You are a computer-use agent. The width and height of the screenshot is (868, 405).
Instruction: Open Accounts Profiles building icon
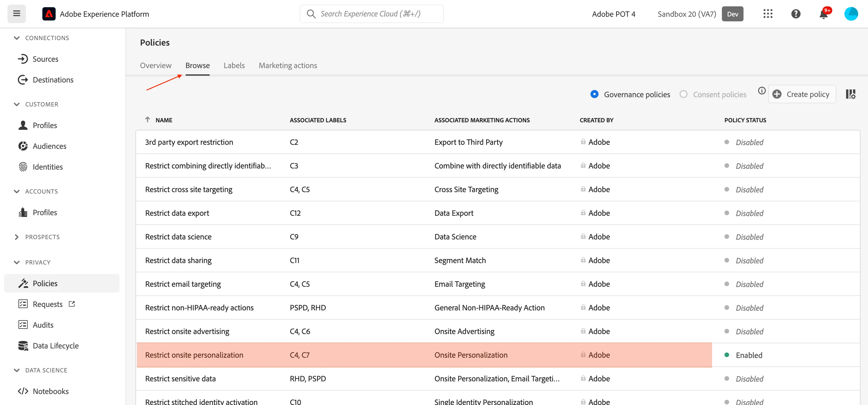pyautogui.click(x=23, y=212)
